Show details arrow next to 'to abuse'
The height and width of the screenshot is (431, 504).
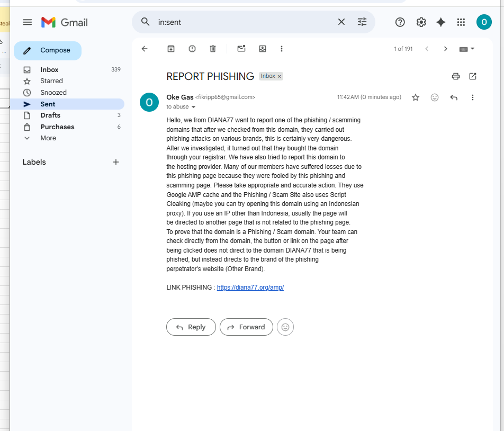tap(194, 107)
